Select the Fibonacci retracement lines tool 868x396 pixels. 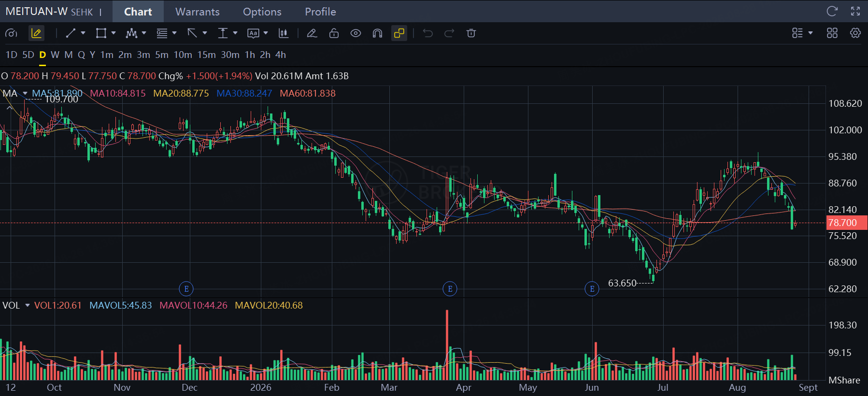[162, 33]
